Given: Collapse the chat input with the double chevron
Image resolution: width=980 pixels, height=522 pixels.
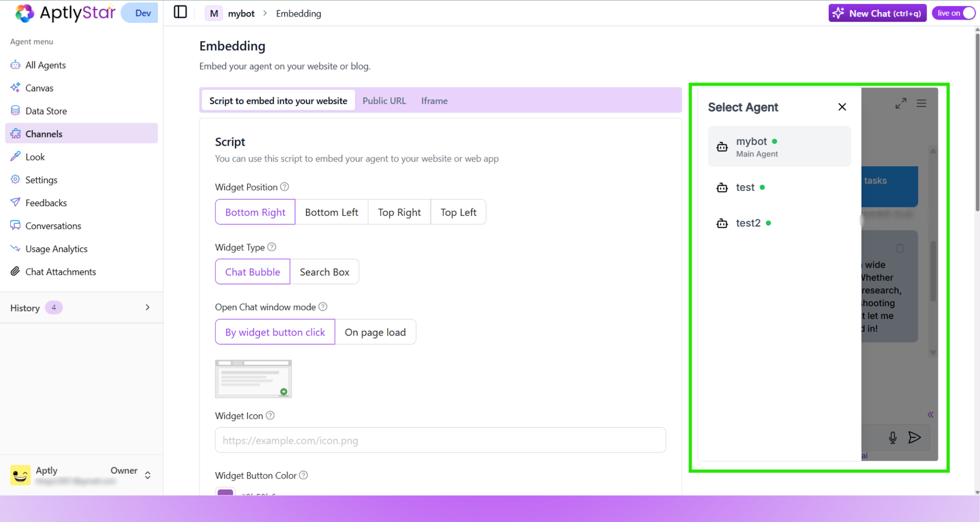Looking at the screenshot, I should [x=930, y=414].
